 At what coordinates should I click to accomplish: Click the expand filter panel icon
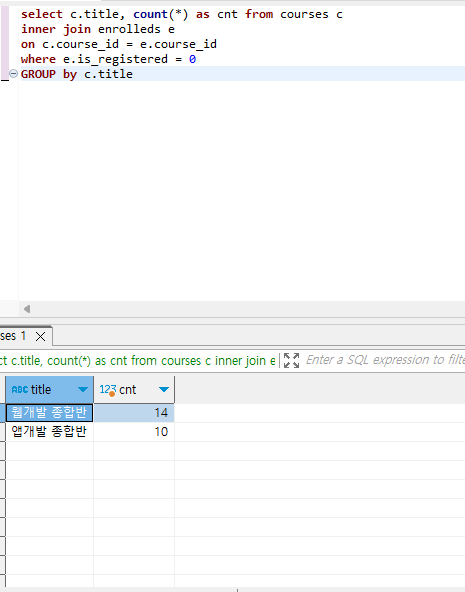[x=291, y=360]
